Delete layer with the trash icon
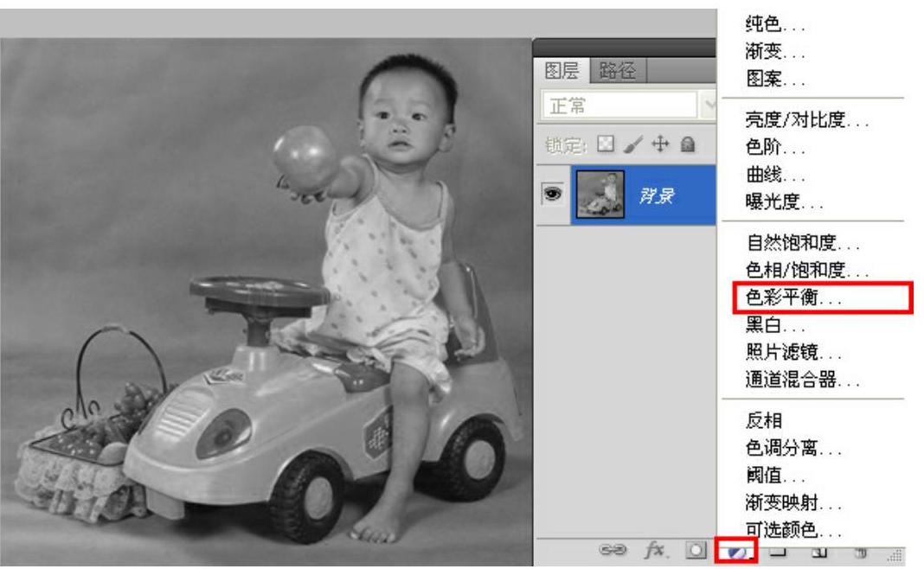This screenshot has width=924, height=569. [861, 552]
